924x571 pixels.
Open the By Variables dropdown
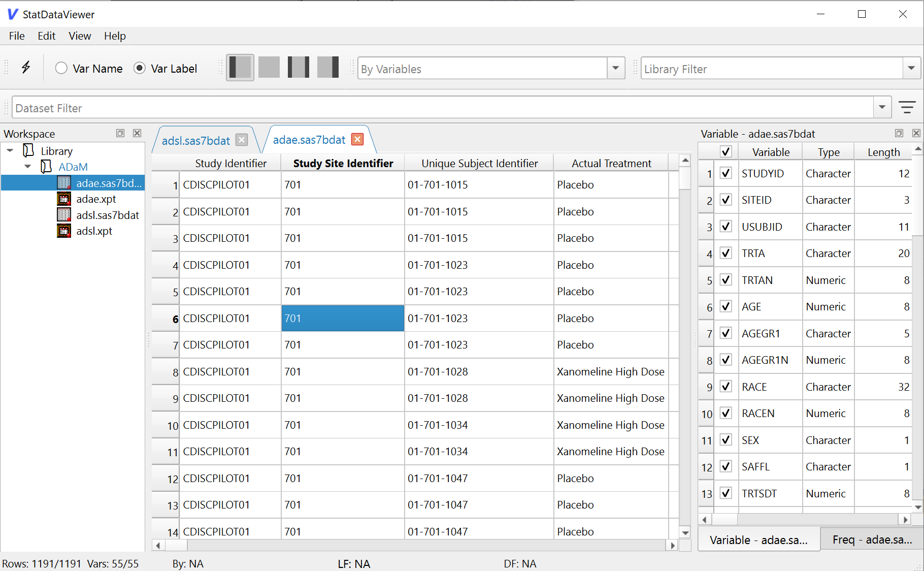coord(615,68)
